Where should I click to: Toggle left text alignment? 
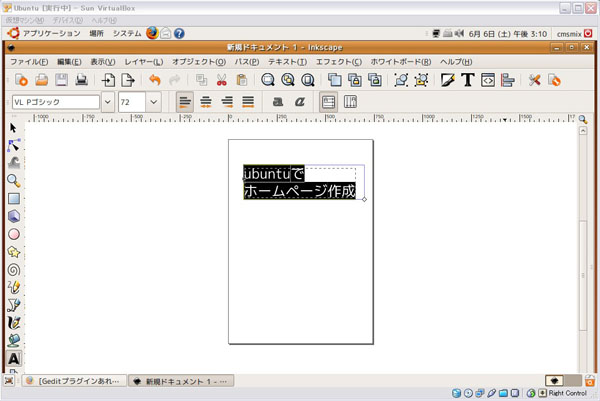(x=185, y=102)
